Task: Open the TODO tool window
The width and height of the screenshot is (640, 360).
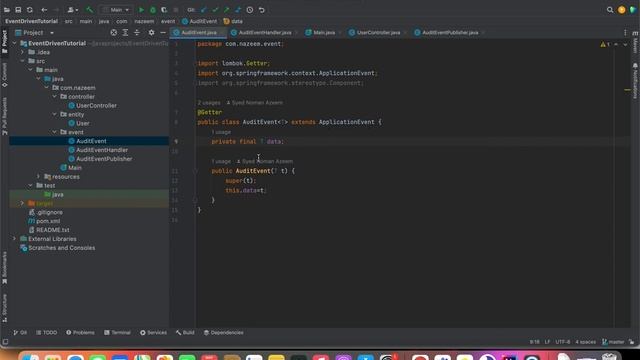Action: [x=47, y=333]
